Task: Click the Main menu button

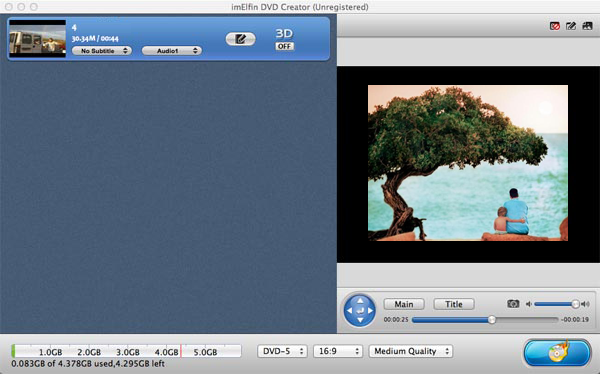Action: [404, 304]
